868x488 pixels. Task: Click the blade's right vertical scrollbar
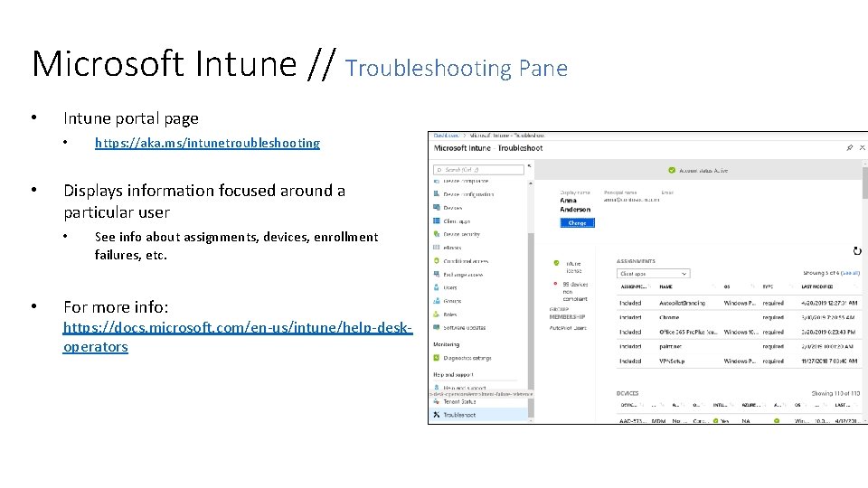coord(864,183)
